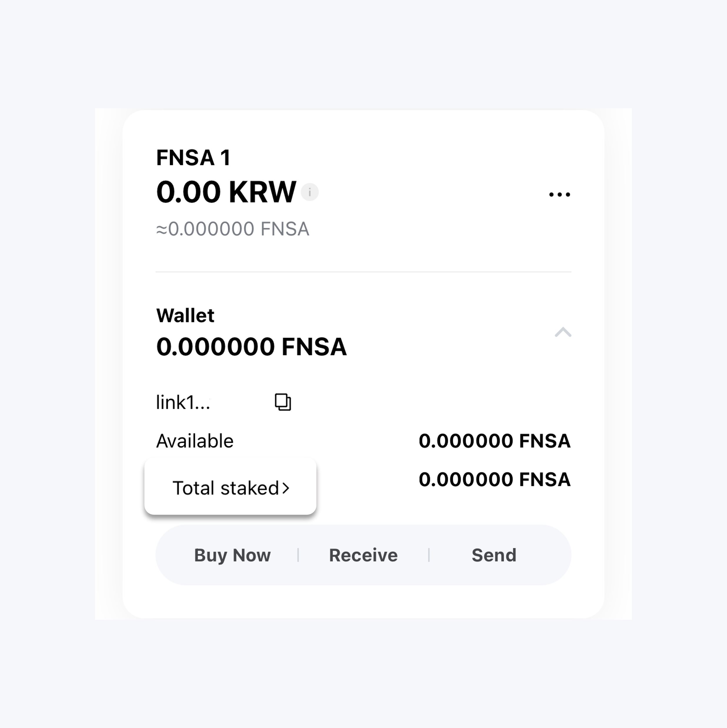The width and height of the screenshot is (727, 728).
Task: Copy the link1 wallet address
Action: click(x=283, y=402)
